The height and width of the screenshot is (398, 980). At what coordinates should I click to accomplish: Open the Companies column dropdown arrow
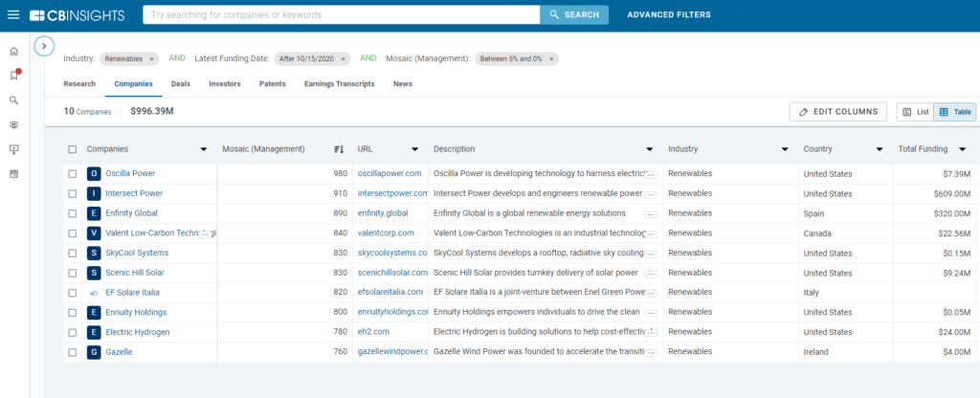pyautogui.click(x=203, y=149)
